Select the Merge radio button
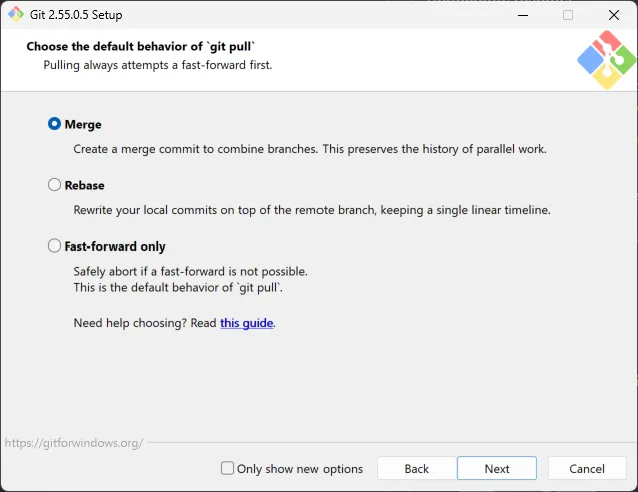Viewport: 638px width, 492px height. pyautogui.click(x=54, y=124)
